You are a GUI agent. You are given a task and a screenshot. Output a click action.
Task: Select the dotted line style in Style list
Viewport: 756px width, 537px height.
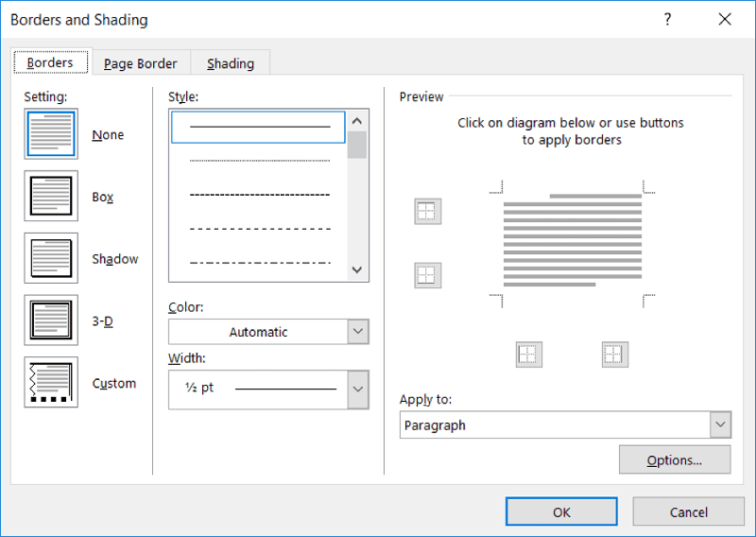coord(259,161)
